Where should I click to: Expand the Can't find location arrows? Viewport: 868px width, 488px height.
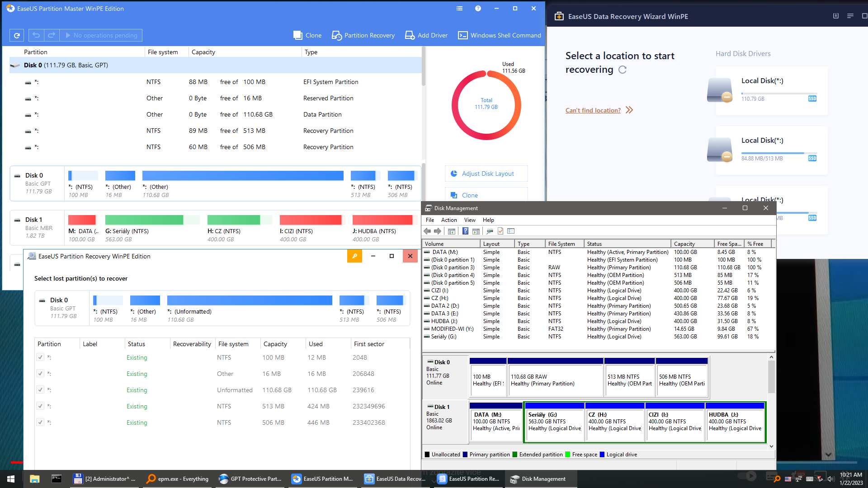[629, 110]
